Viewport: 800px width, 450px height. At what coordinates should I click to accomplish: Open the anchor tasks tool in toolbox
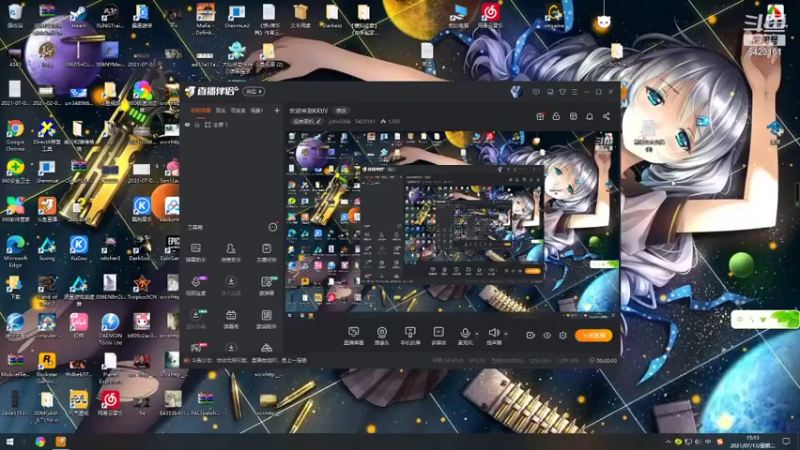(x=266, y=253)
